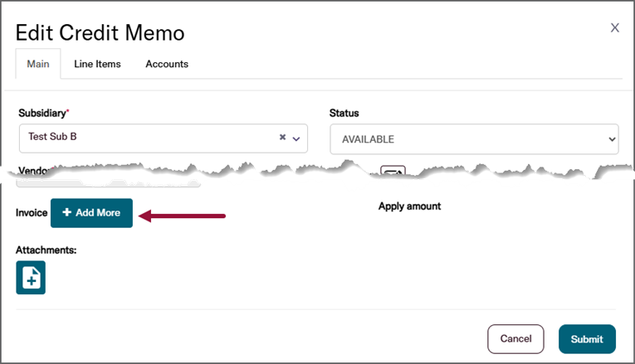Go to the Accounts tab
The width and height of the screenshot is (635, 364).
[167, 64]
